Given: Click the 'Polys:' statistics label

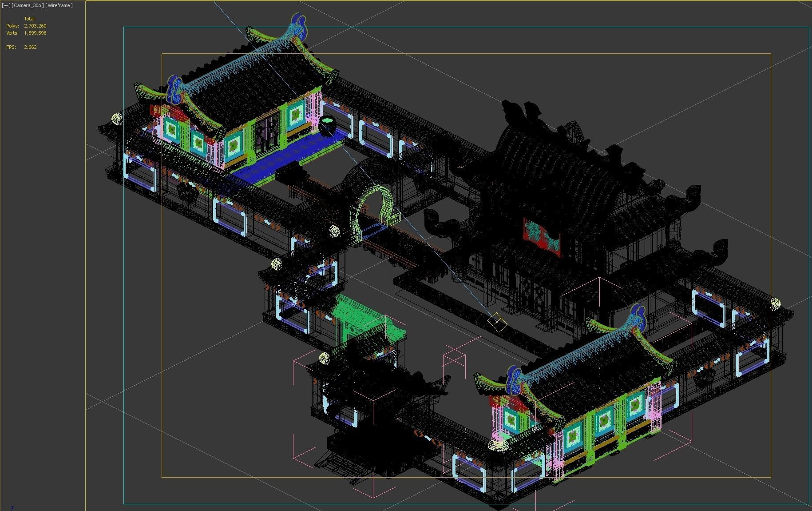Looking at the screenshot, I should click(12, 26).
